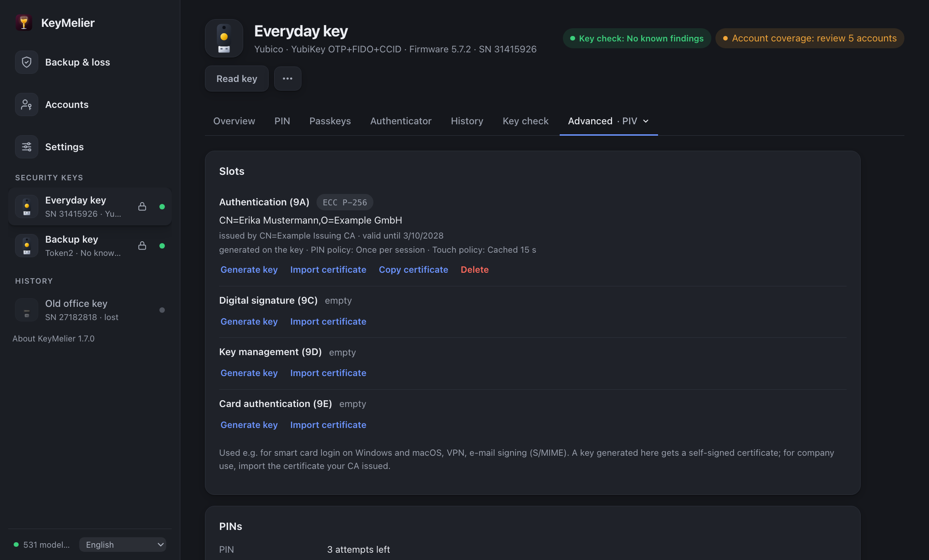Switch to the PIN tab
The height and width of the screenshot is (560, 929).
pyautogui.click(x=282, y=121)
